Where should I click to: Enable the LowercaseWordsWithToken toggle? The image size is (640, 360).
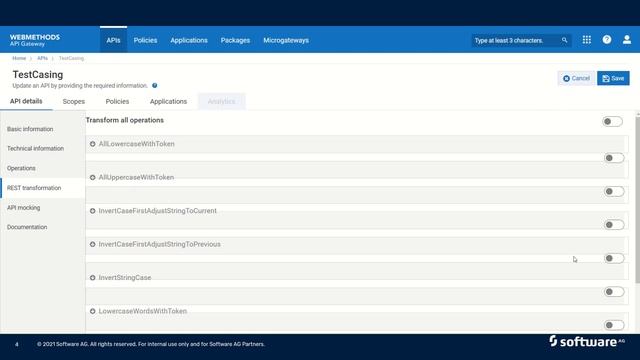pos(614,325)
